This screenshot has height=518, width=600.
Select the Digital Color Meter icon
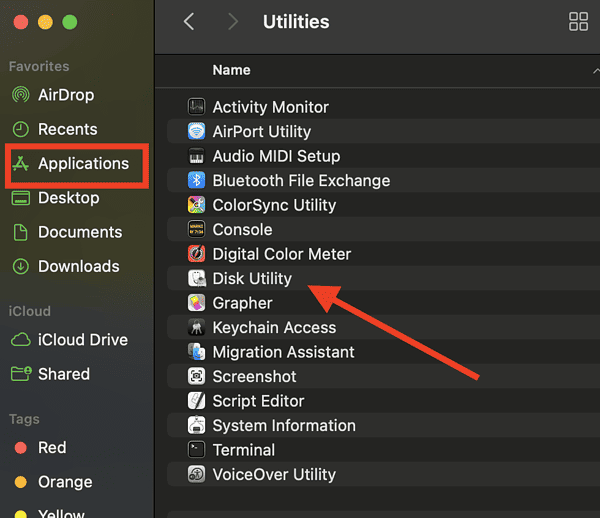coord(196,254)
